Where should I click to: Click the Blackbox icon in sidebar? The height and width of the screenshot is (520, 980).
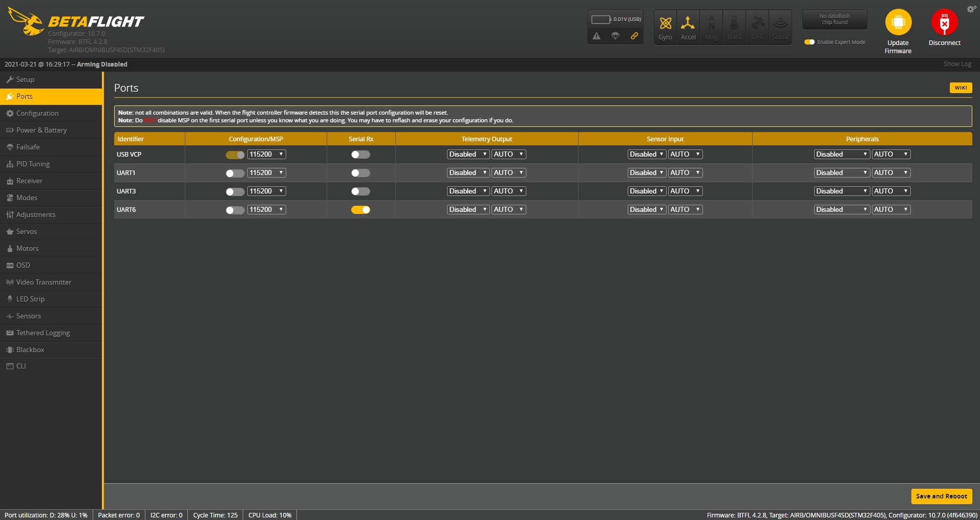(10, 350)
